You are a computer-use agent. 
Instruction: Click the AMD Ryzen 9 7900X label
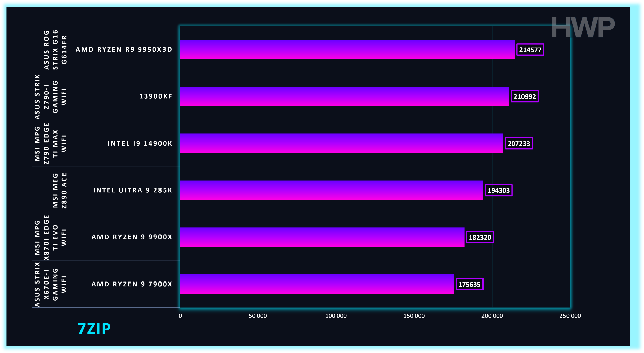coord(132,284)
